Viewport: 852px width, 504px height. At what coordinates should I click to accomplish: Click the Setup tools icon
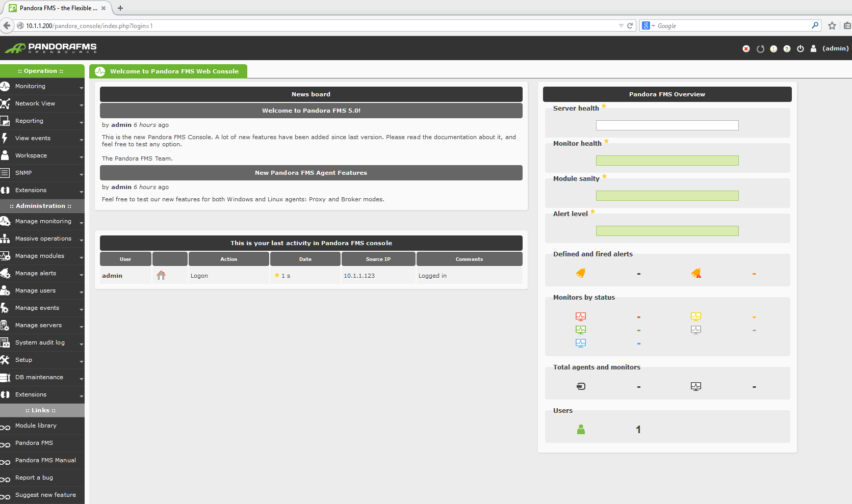pos(5,360)
